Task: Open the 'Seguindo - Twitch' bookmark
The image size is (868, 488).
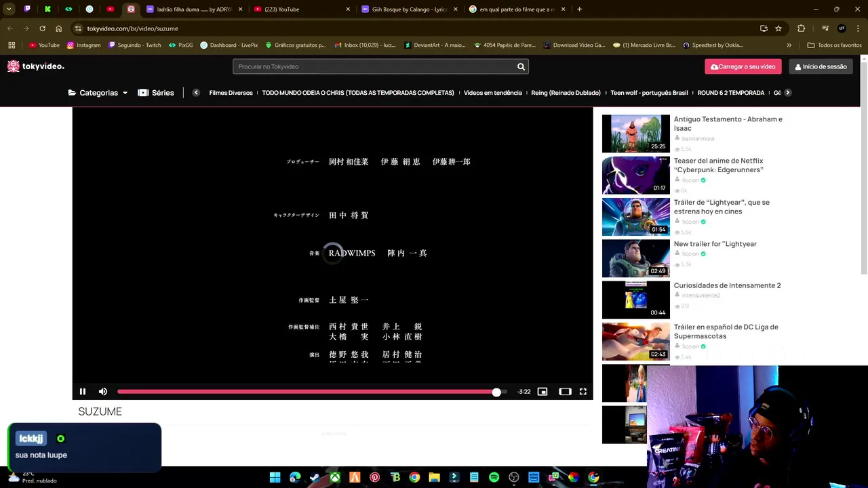Action: 134,45
